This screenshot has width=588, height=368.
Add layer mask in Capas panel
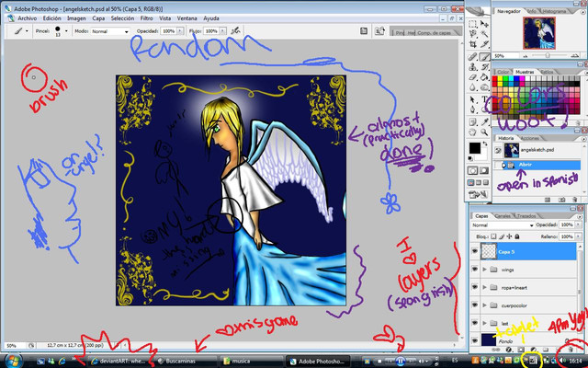(x=521, y=350)
